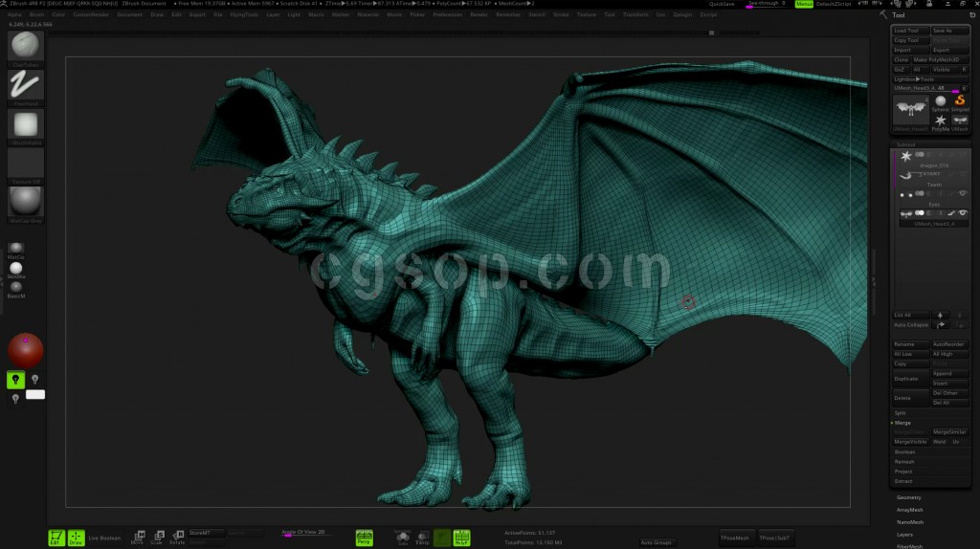
Task: Toggle Persp perspective view
Action: point(364,538)
